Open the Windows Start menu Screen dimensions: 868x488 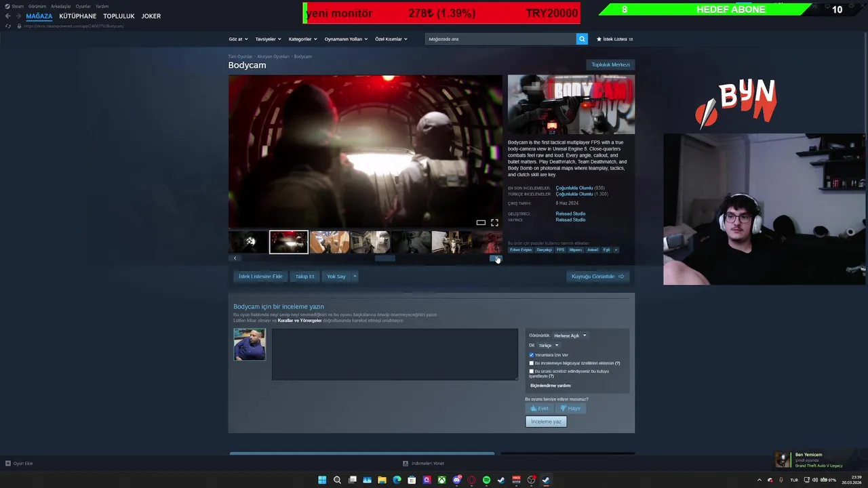[x=322, y=480]
